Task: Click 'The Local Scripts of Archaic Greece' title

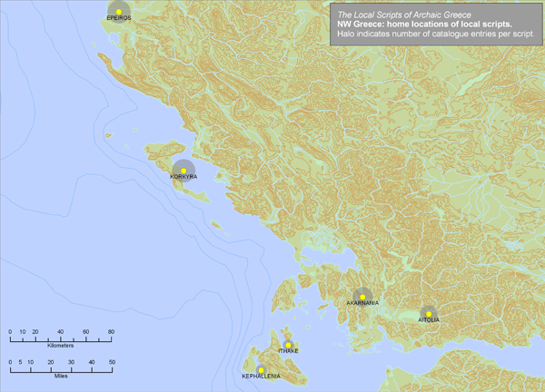Action: 404,15
